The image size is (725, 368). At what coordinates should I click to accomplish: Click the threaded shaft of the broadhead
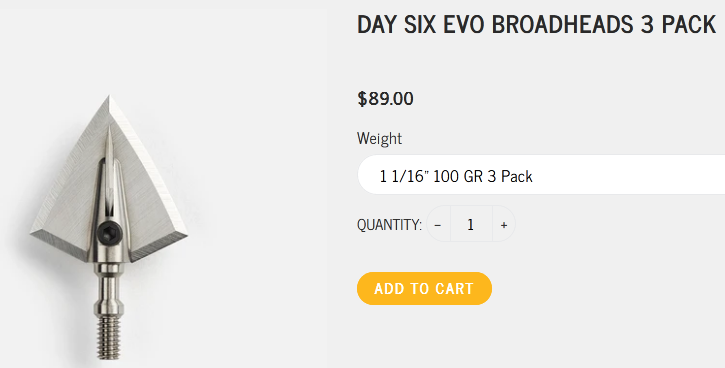pos(109,337)
